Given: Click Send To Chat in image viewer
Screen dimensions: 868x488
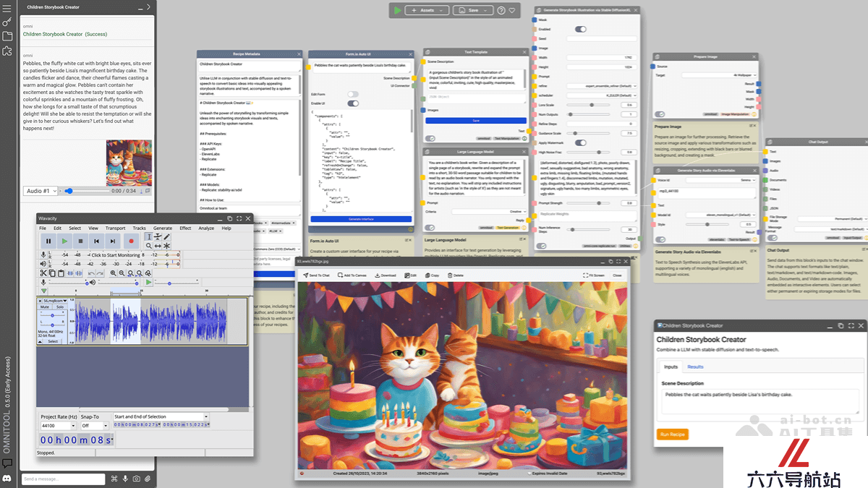Looking at the screenshot, I should (x=316, y=275).
